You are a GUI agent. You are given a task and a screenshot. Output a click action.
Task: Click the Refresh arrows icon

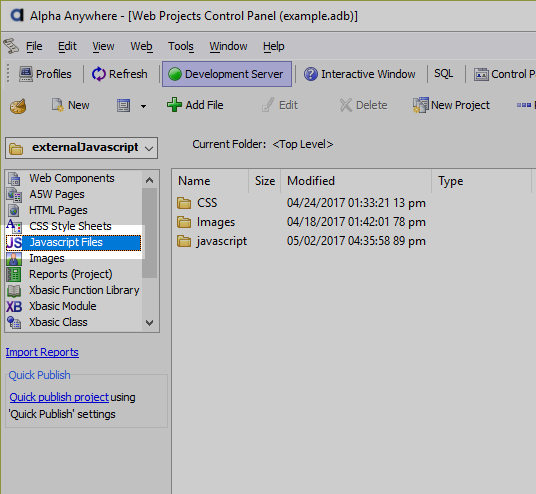[99, 74]
